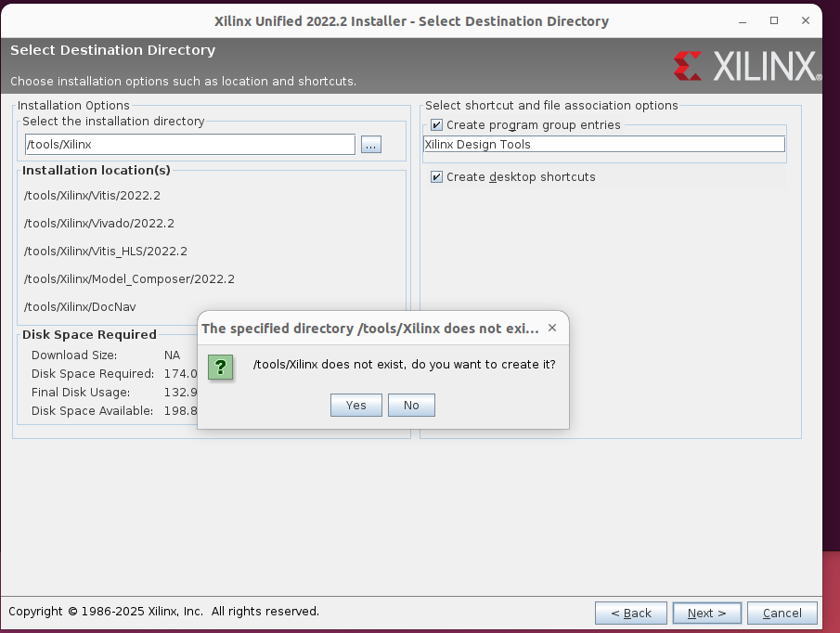
Task: Select /tools/Xilinx/Vivado/2022.2 location text
Action: coord(99,224)
